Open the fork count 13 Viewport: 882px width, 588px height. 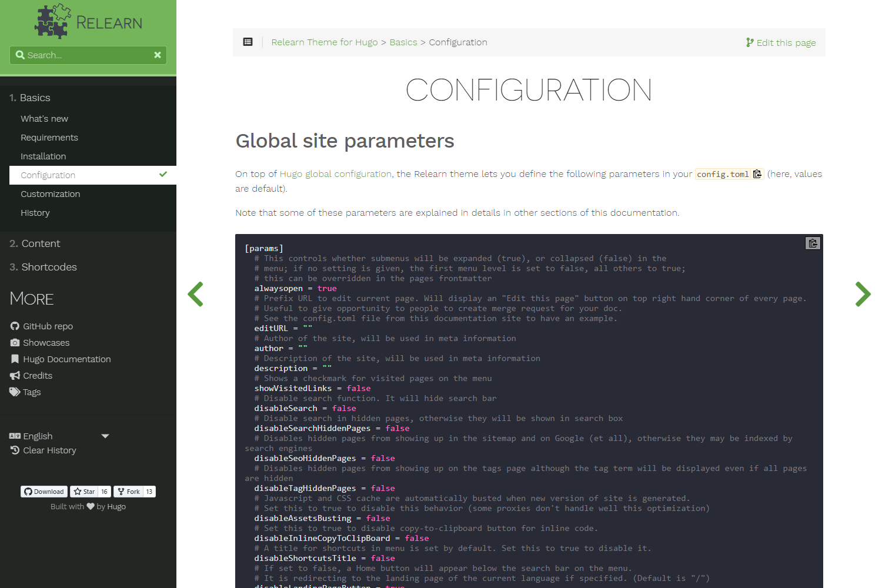point(149,492)
